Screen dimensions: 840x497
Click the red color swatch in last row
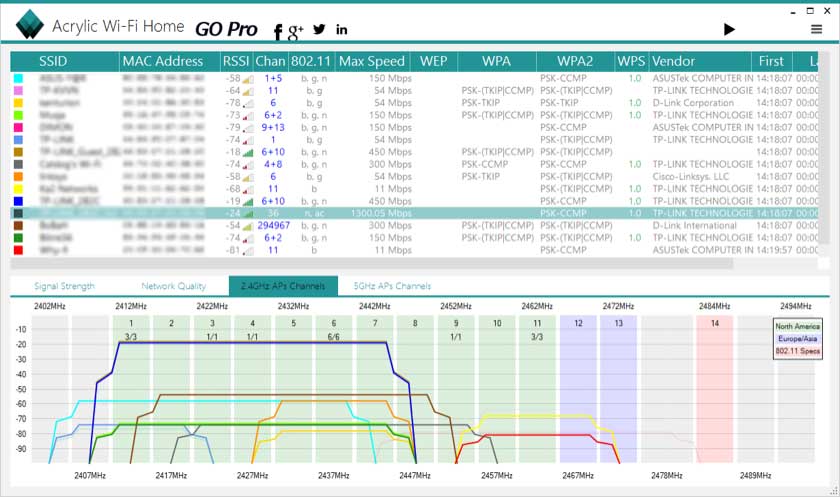pos(17,249)
